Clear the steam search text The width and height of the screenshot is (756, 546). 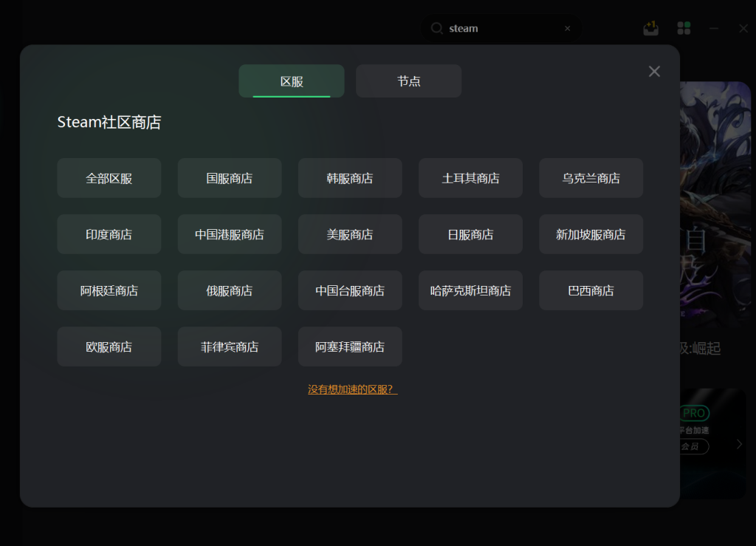[568, 29]
